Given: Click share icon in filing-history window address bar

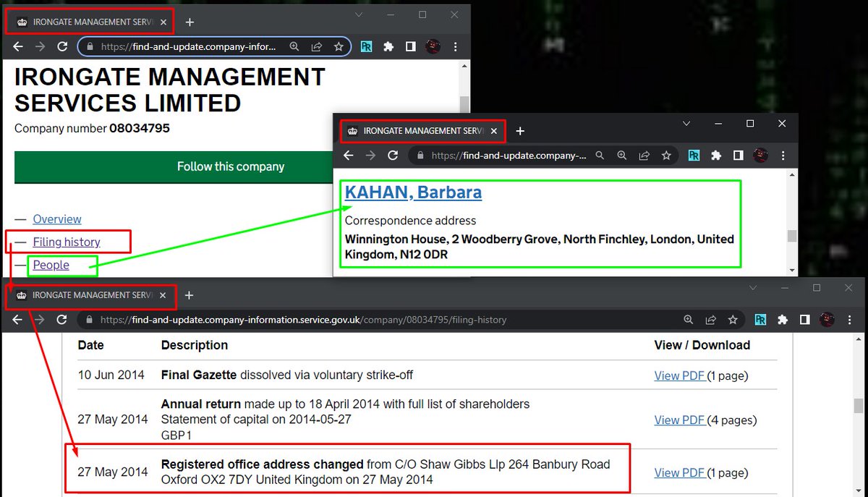Looking at the screenshot, I should [x=711, y=320].
